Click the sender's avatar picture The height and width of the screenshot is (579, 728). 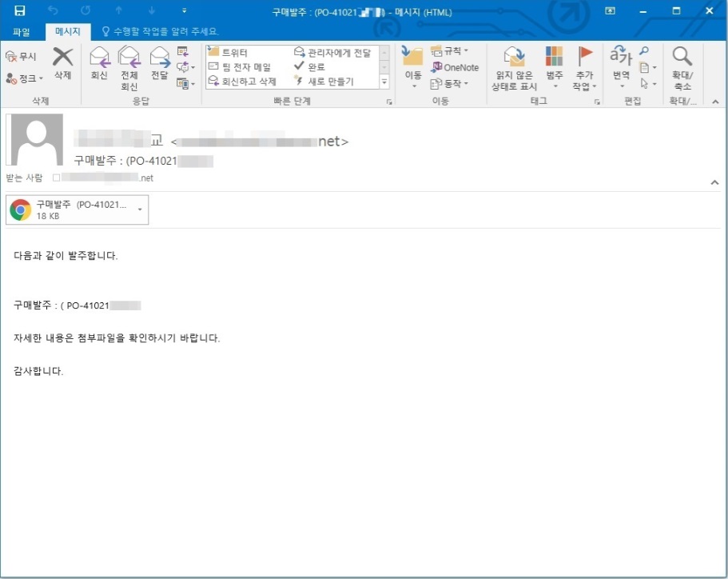pyautogui.click(x=37, y=139)
